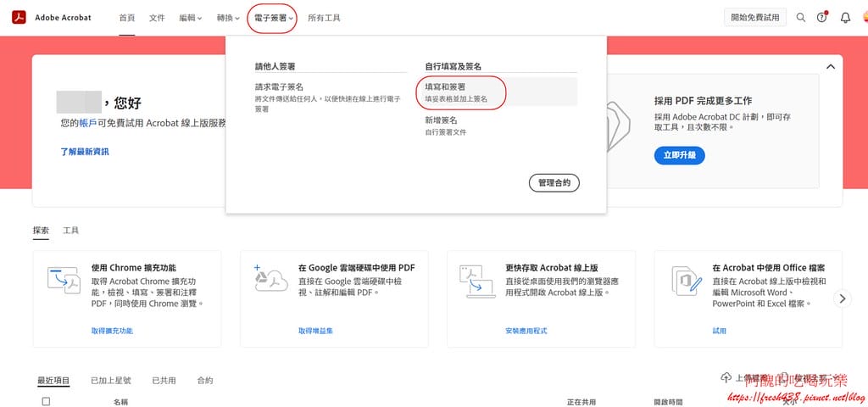The image size is (868, 407).
Task: Click the upload cloud icon above the file list
Action: 726,377
